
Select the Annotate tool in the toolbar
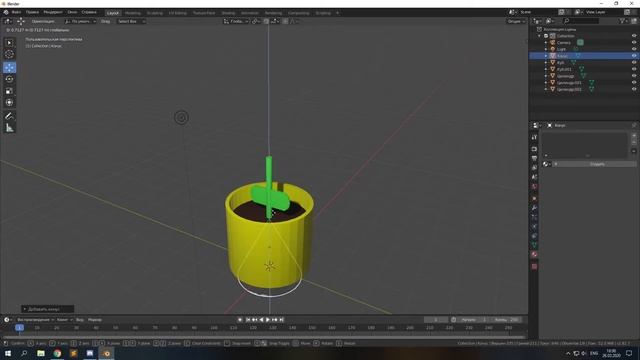pos(9,116)
